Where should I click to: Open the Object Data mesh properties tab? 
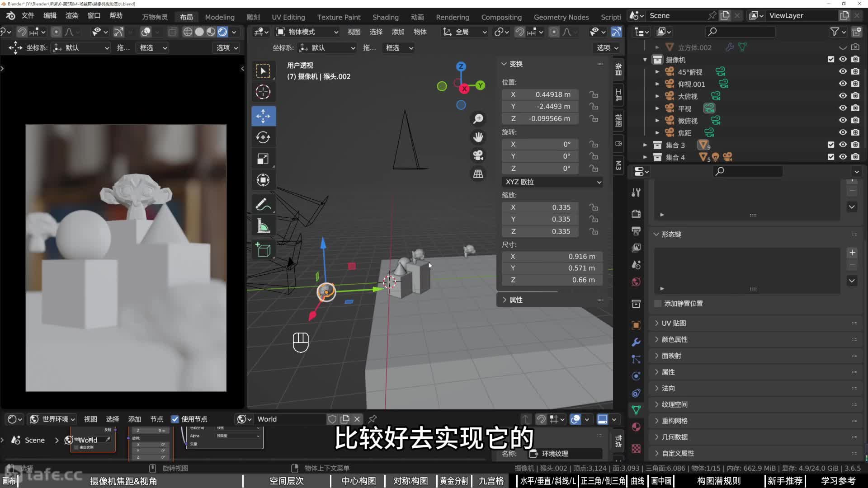coord(636,410)
